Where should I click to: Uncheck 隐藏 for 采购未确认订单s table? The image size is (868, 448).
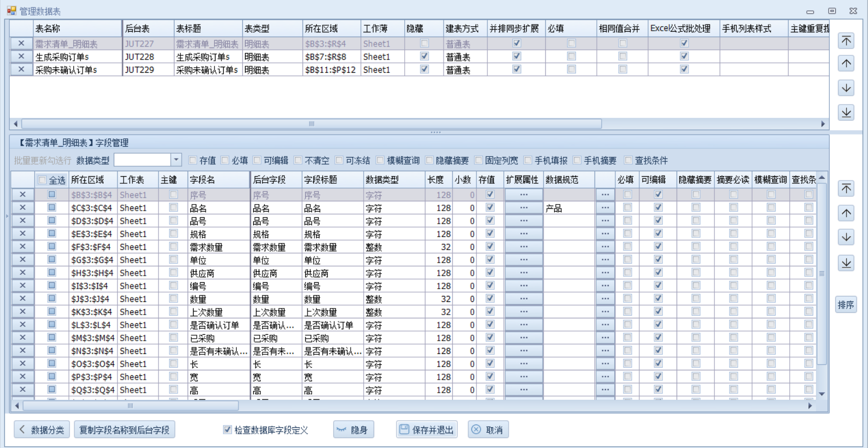tap(424, 69)
